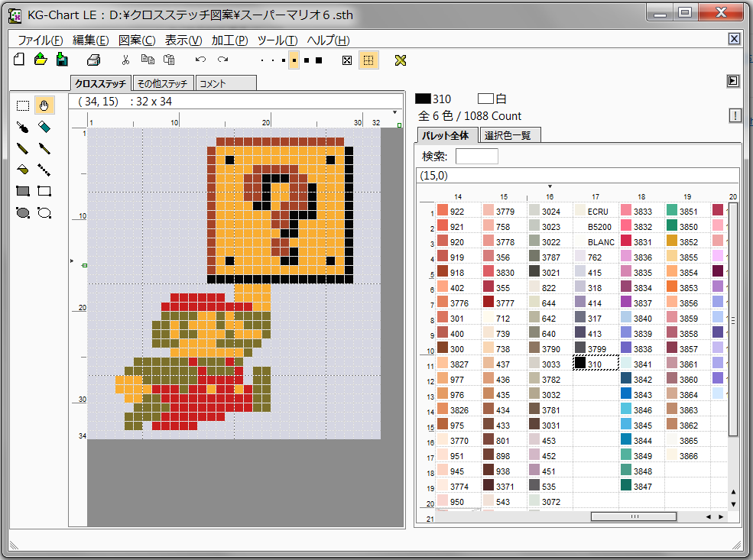Select the outline rectangle tool
Screen dimensions: 753x560
click(x=44, y=191)
